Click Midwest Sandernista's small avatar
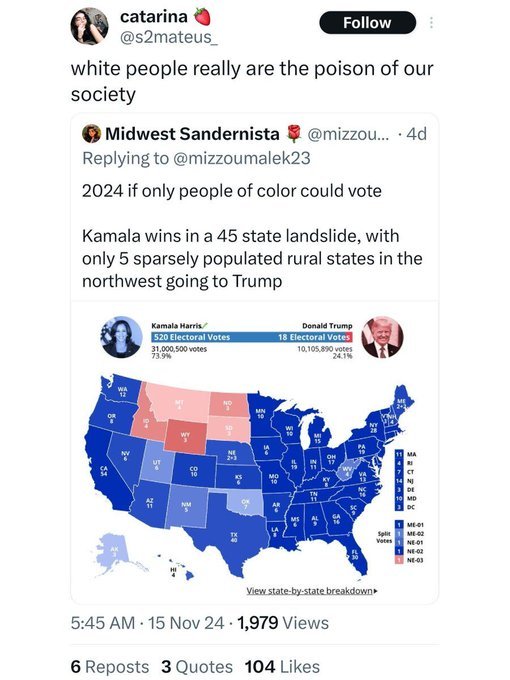510x680 pixels. (92, 134)
